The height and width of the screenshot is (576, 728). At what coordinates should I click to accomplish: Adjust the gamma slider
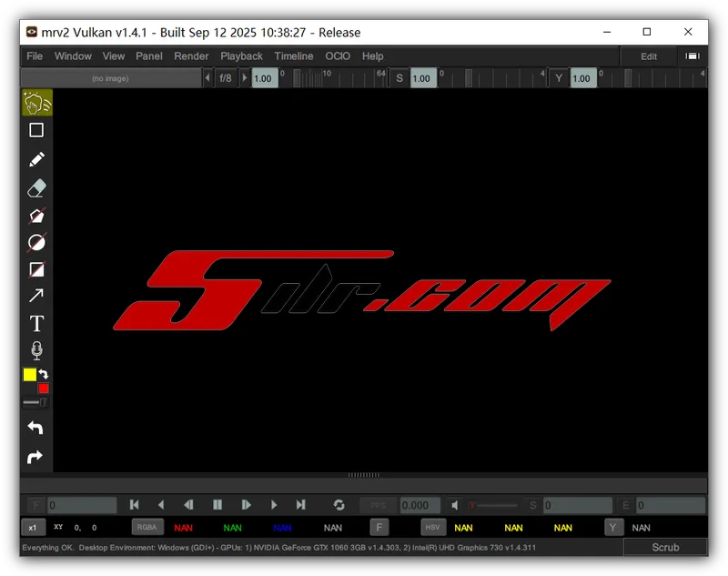652,78
